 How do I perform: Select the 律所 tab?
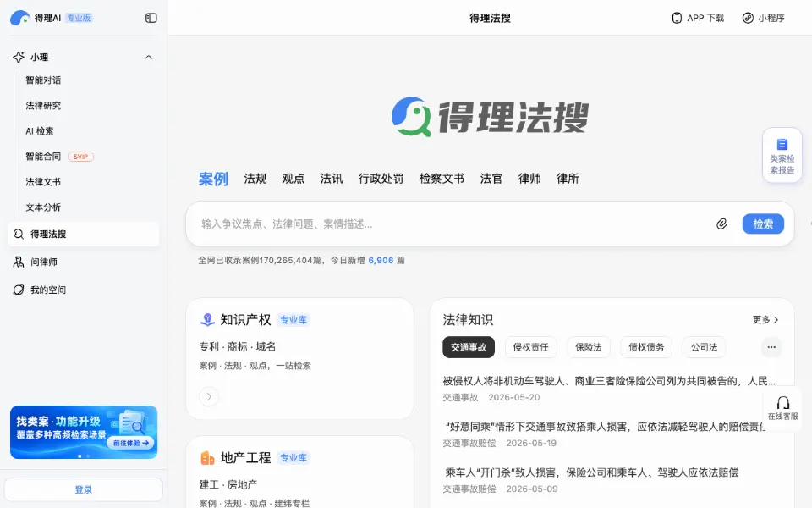click(568, 179)
